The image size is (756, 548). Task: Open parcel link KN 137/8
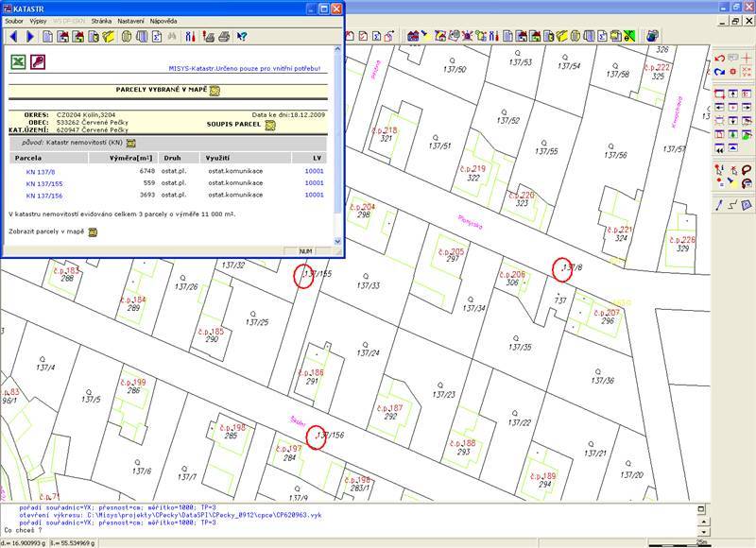tap(41, 172)
